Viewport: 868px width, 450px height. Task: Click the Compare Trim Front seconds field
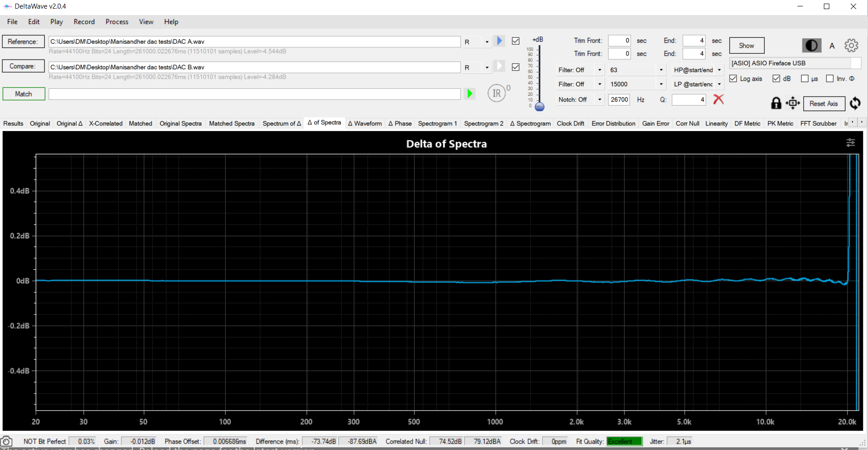(x=619, y=54)
